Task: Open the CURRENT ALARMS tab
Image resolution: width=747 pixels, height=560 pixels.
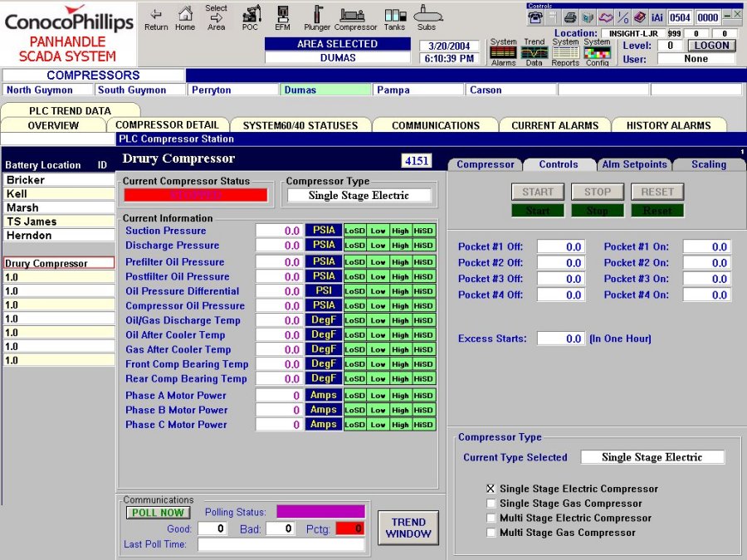Action: click(x=554, y=124)
